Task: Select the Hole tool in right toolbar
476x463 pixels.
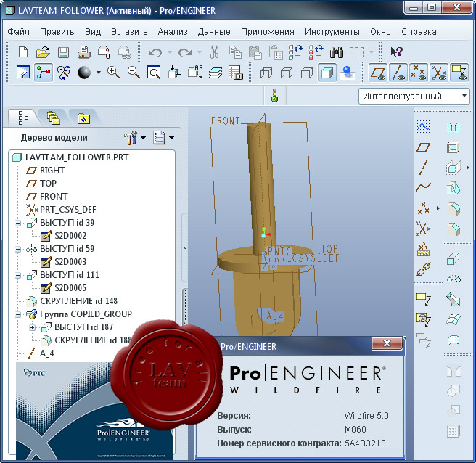Action: [x=454, y=127]
